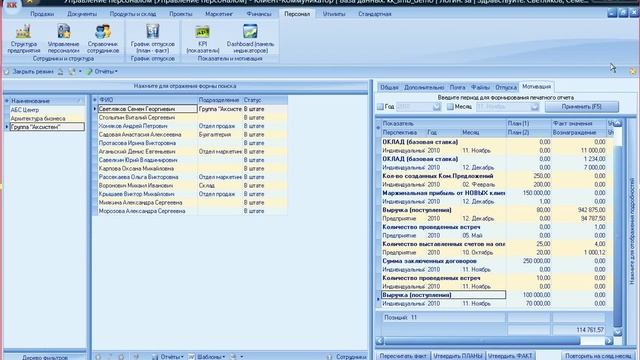This screenshot has width=640, height=360.
Task: Open KPI (показатели) ribbon icon
Action: 202,39
